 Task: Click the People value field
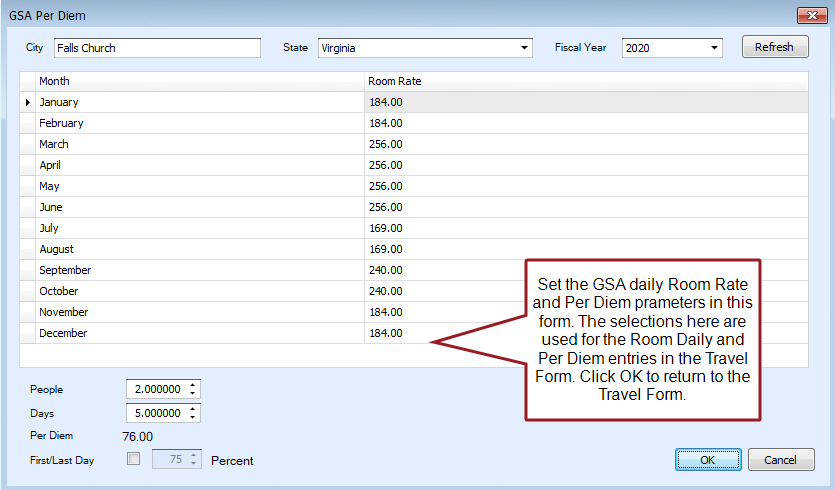[157, 389]
